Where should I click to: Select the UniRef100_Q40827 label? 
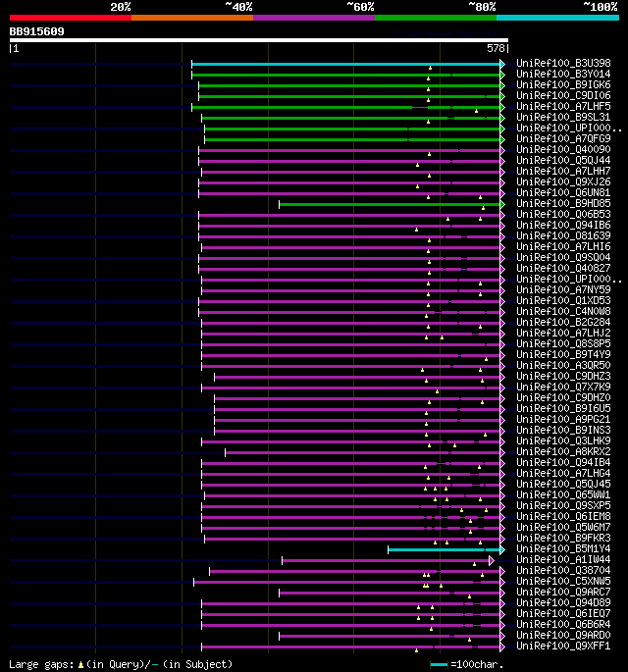click(563, 268)
